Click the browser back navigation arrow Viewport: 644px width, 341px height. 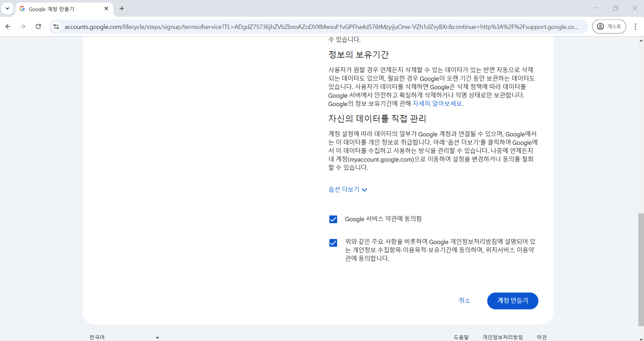[x=8, y=27]
